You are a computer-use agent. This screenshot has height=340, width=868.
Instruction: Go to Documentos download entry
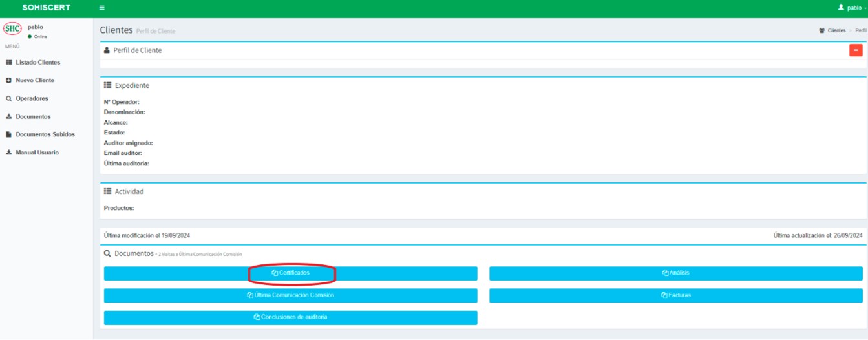(33, 117)
